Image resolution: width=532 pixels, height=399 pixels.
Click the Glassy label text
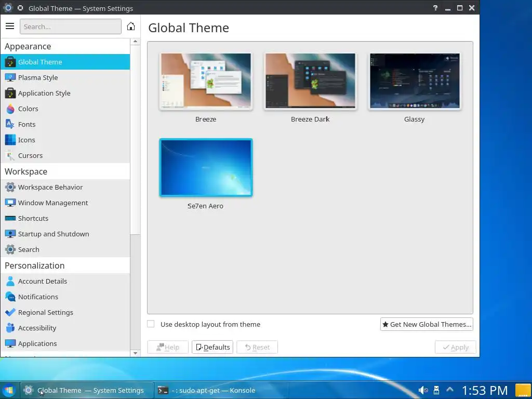click(414, 119)
